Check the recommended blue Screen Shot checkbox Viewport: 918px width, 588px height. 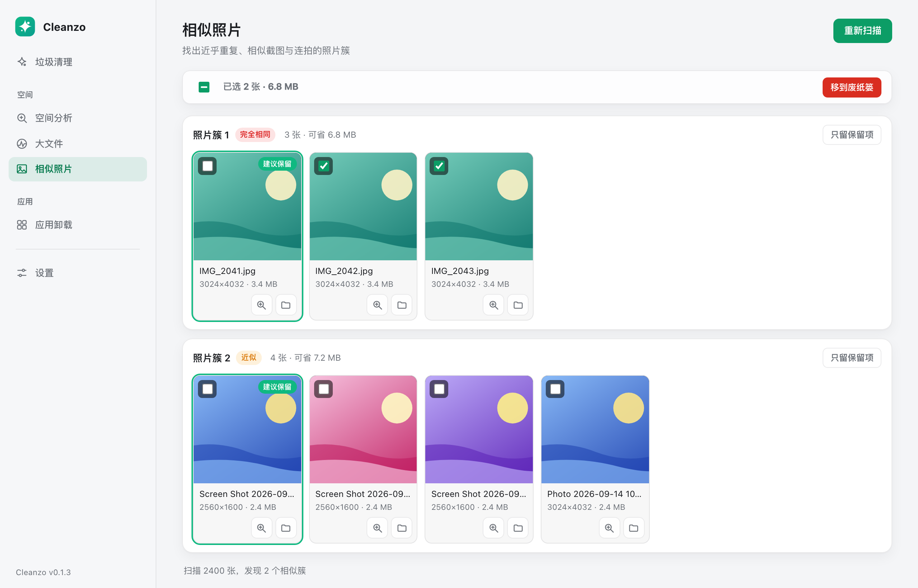207,389
